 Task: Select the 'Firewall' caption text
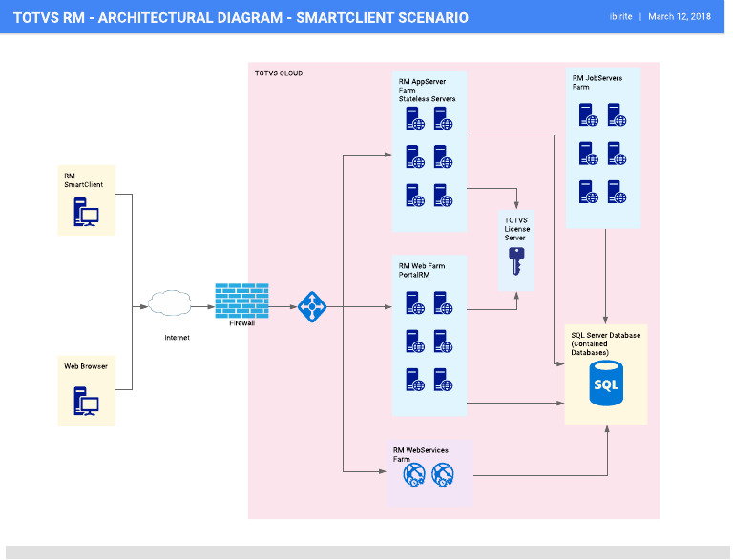[241, 323]
